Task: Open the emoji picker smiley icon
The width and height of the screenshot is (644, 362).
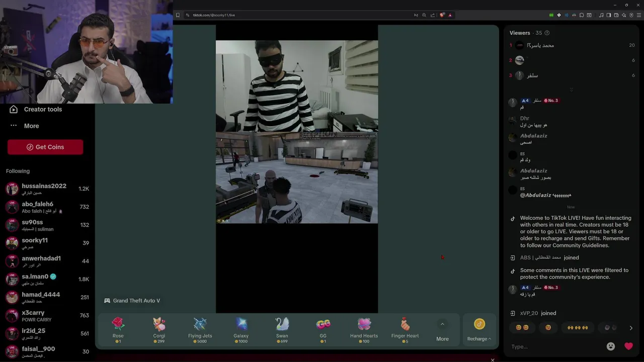Action: pyautogui.click(x=611, y=346)
